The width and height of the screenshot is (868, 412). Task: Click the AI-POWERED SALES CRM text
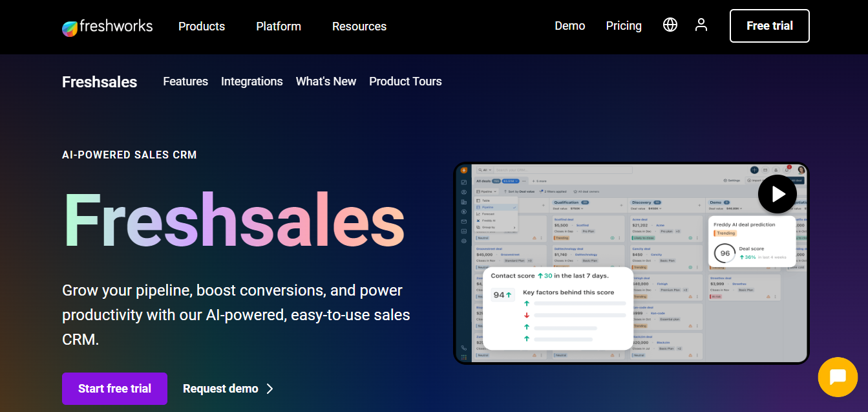coord(129,155)
